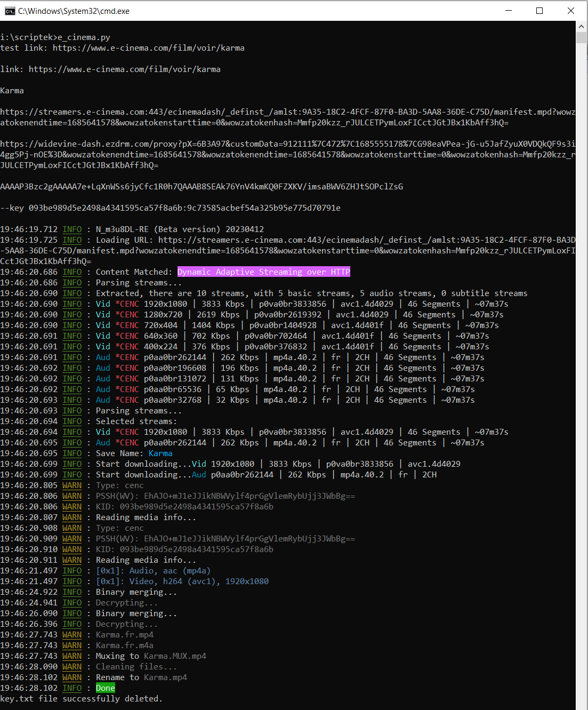Click the widevine-dash.ezdrm.com proxy URL line

288,155
